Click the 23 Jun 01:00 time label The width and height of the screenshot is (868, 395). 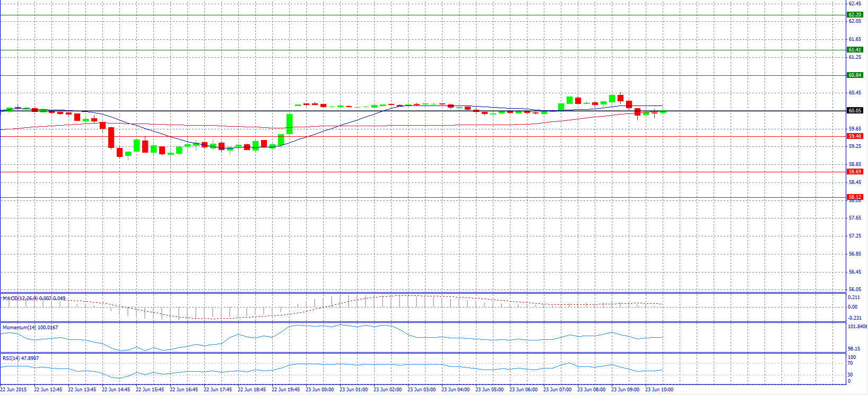coord(353,390)
